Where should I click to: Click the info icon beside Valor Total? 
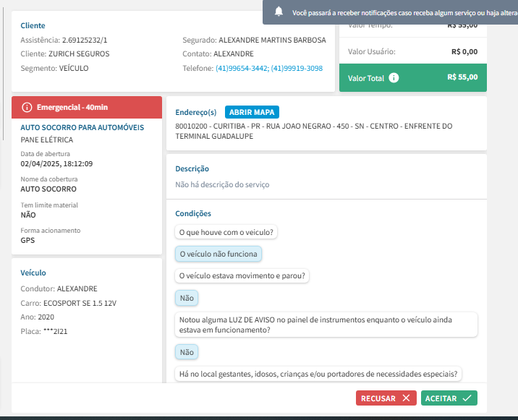(394, 78)
